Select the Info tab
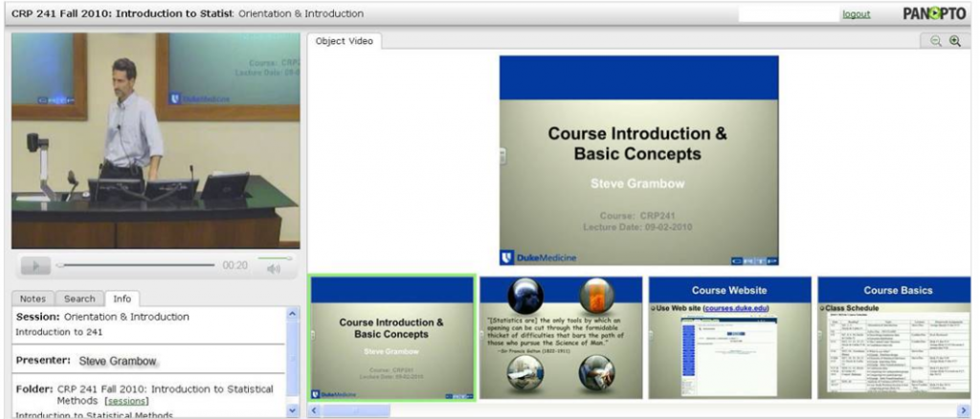 pos(122,298)
